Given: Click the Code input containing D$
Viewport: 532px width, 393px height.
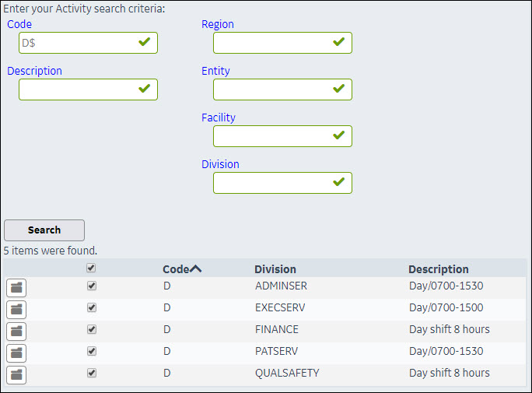Looking at the screenshot, I should (x=78, y=43).
